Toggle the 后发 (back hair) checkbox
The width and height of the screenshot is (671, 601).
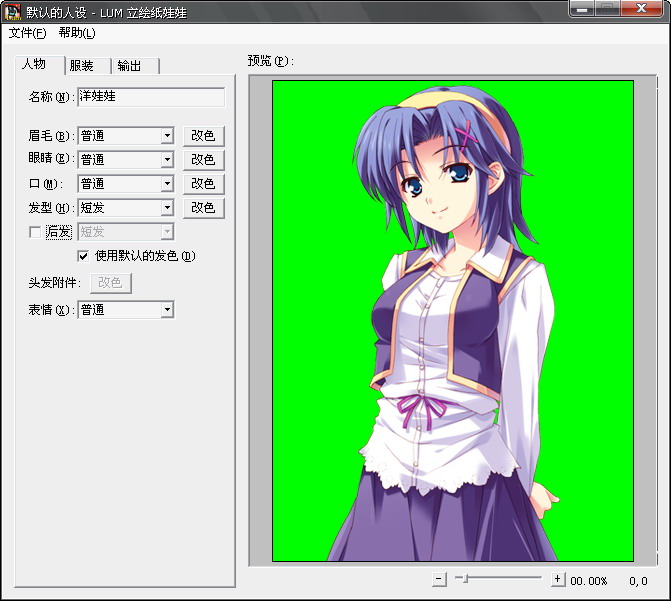click(x=36, y=232)
